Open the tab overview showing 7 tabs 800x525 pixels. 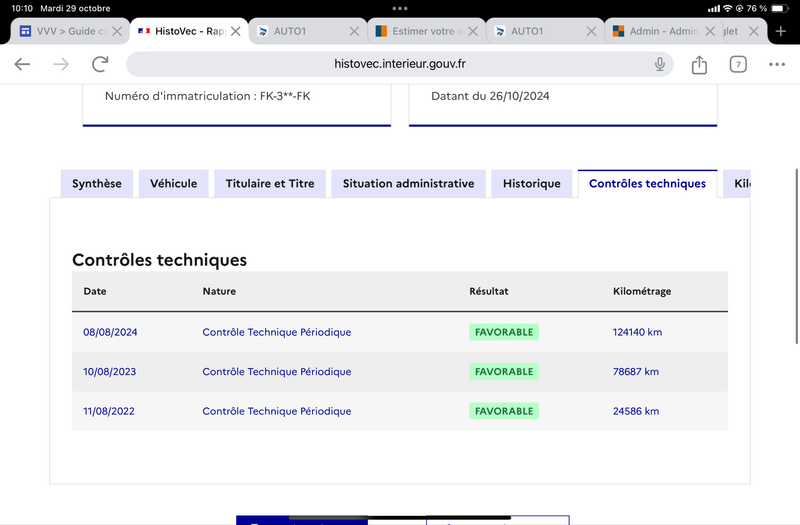coord(738,64)
